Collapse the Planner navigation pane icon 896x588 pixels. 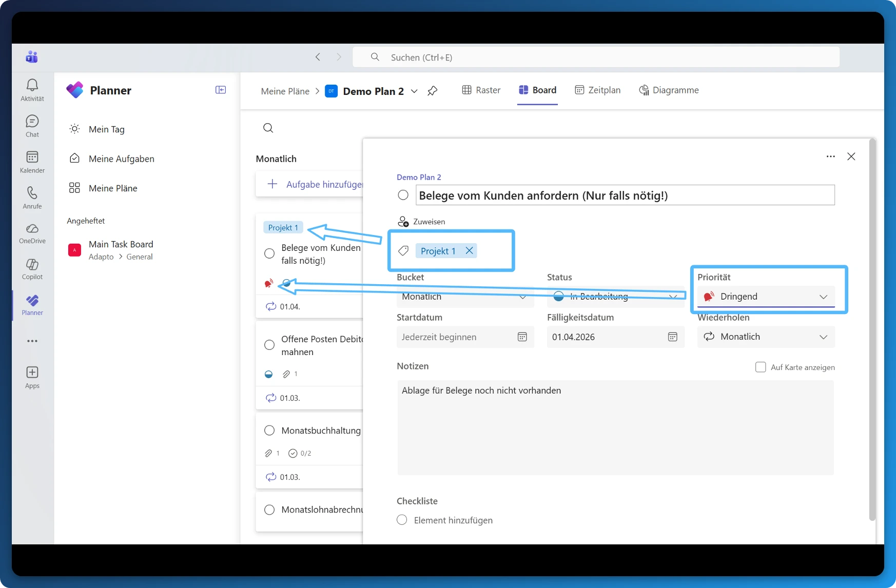pyautogui.click(x=221, y=90)
